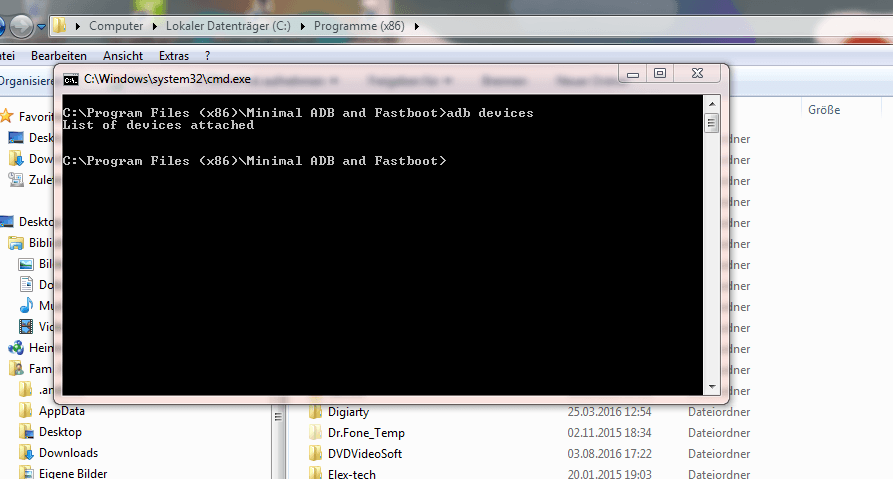Screen dimensions: 893x479
Task: Select Programme (x86) breadcrumb segment
Action: (x=359, y=26)
